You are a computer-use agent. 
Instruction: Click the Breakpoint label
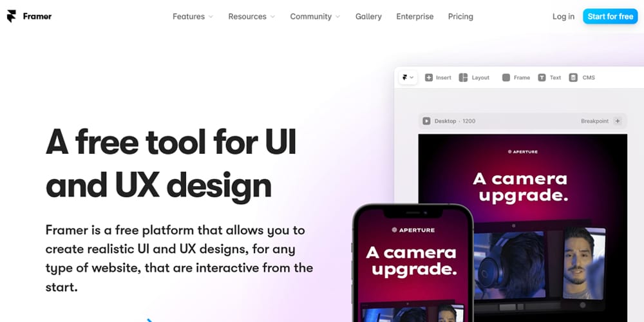594,121
